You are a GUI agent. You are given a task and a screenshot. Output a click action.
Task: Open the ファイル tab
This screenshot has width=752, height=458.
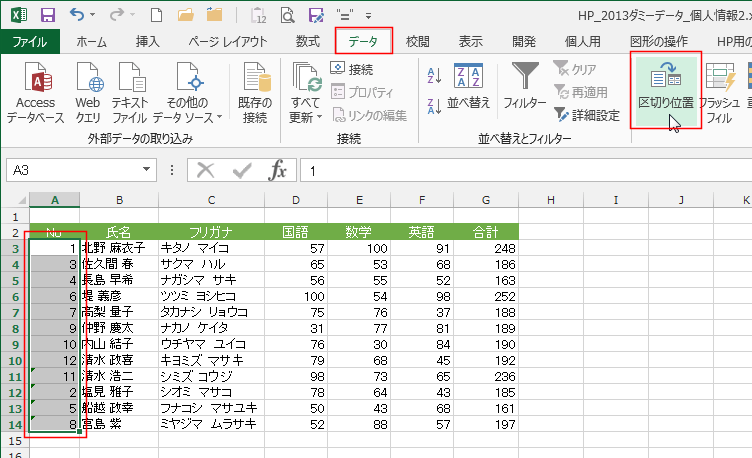[29, 41]
